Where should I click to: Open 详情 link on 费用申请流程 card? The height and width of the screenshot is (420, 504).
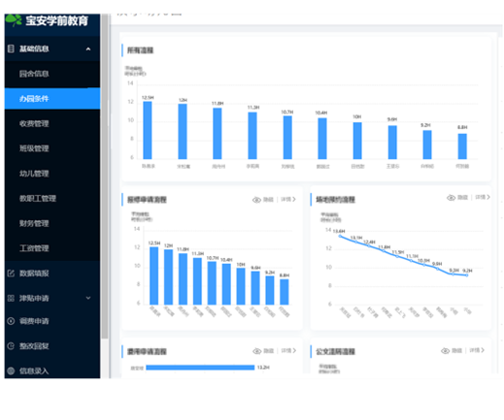tap(288, 351)
